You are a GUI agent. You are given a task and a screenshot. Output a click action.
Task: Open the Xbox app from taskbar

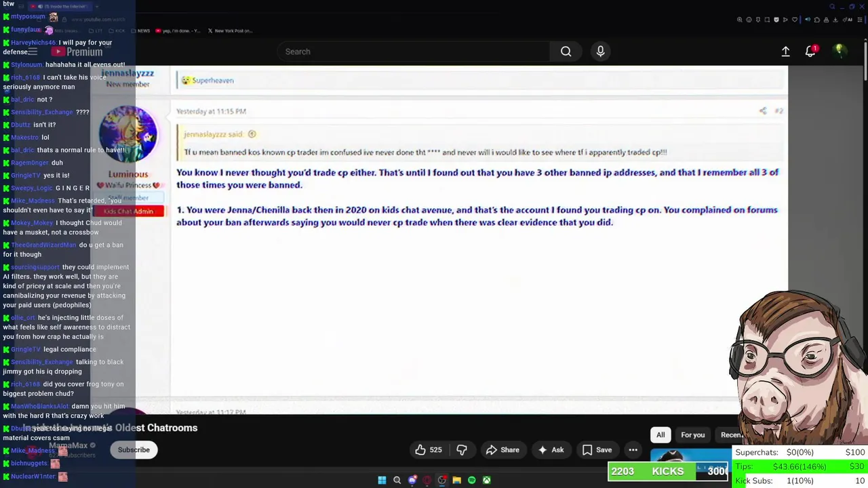(x=486, y=480)
